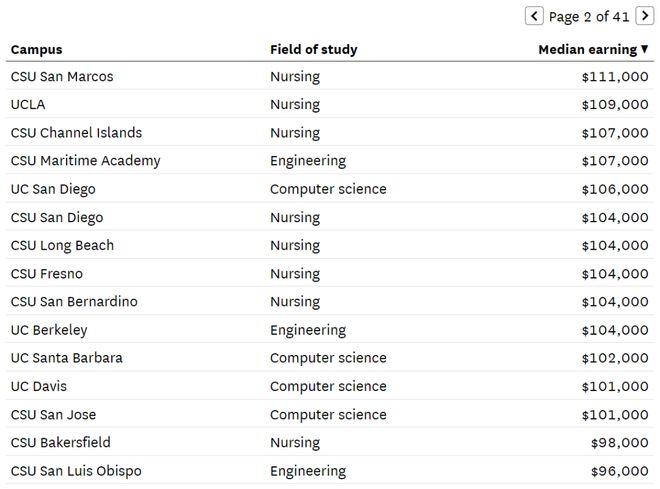Viewport: 660px width, 489px height.
Task: Select CSU Maritime Academy row
Action: pyautogui.click(x=330, y=161)
